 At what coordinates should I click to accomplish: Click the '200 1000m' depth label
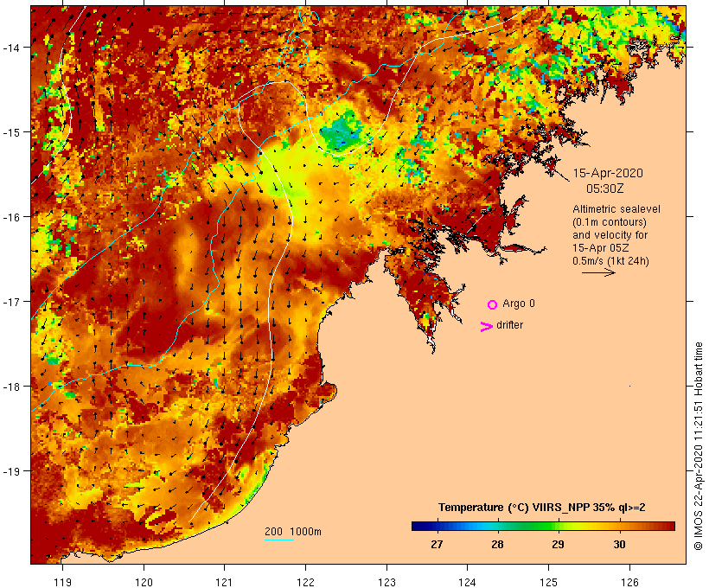293,532
